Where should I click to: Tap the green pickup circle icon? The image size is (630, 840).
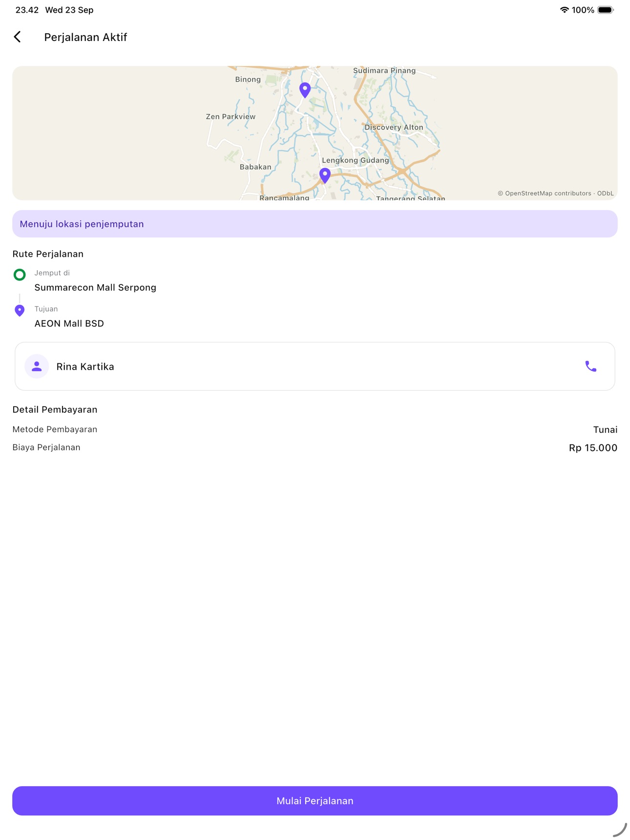[x=20, y=274]
